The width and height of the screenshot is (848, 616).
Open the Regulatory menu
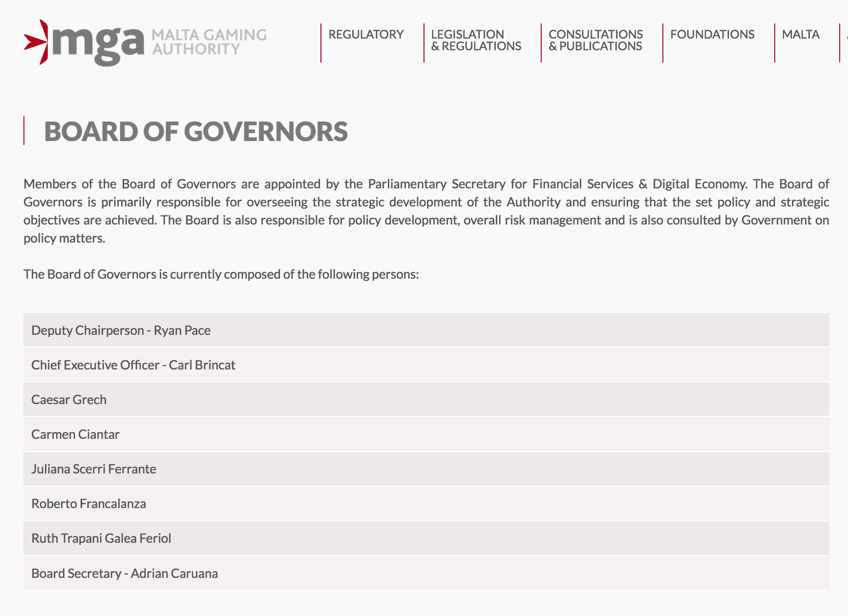click(366, 35)
